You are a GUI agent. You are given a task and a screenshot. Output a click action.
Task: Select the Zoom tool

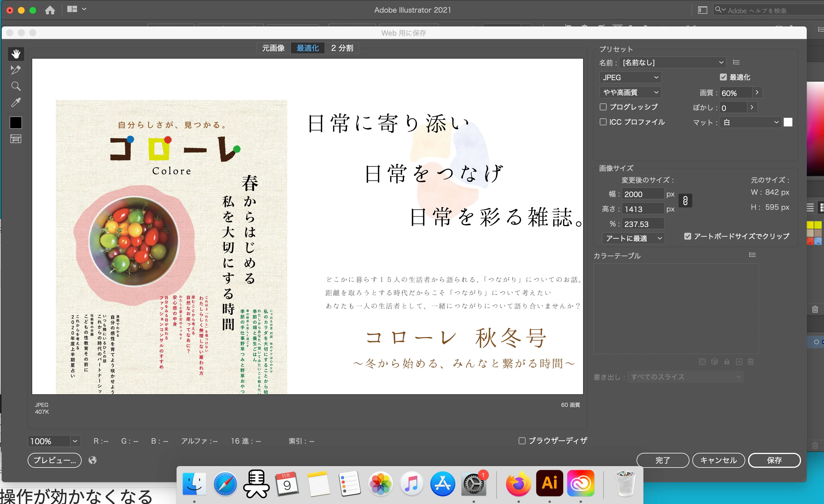click(16, 86)
